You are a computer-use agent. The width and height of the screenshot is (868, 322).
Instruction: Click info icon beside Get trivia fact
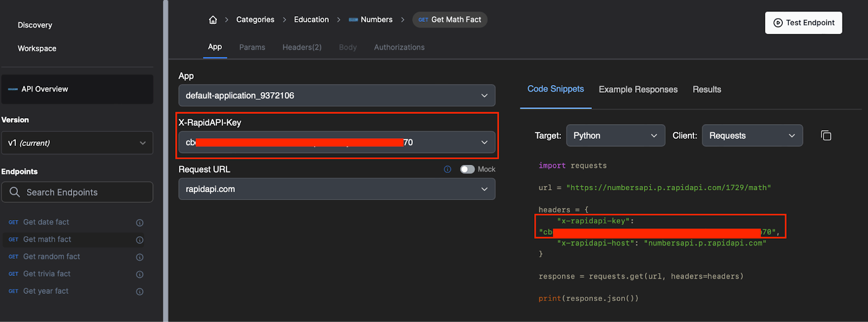click(139, 275)
